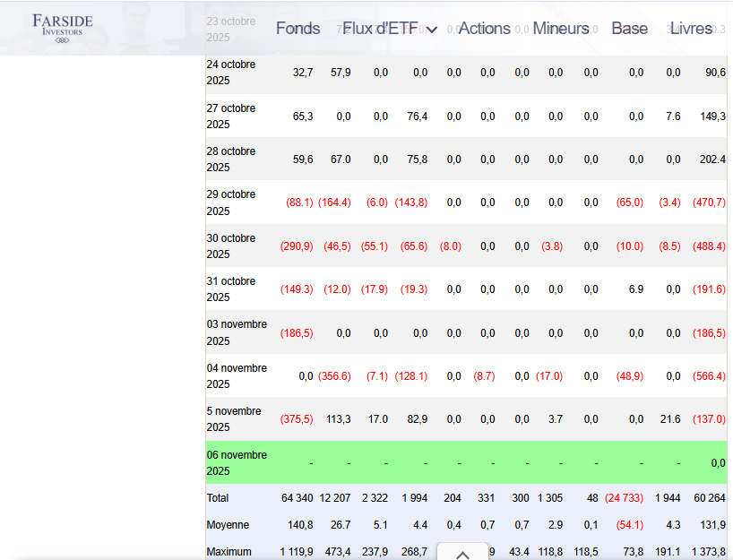Screen dimensions: 733x560
Task: Select the 31 octobre 2025 date cell
Action: coord(231,289)
